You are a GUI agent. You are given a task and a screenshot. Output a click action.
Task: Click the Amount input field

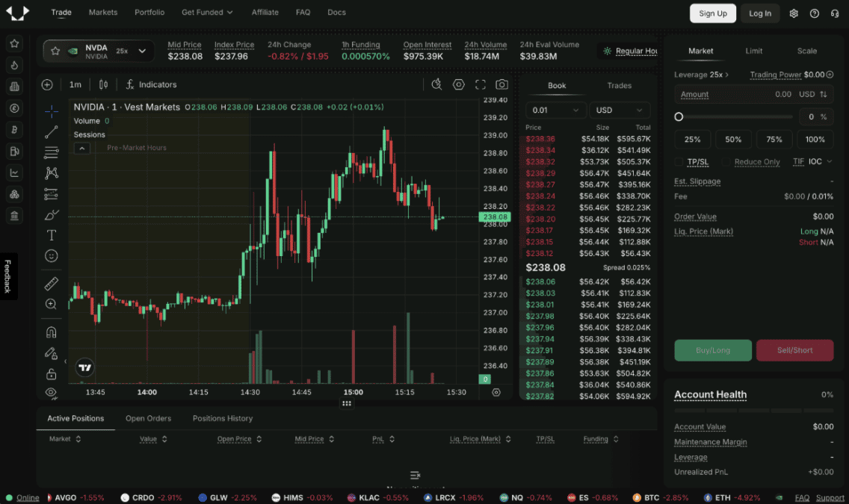coord(753,94)
